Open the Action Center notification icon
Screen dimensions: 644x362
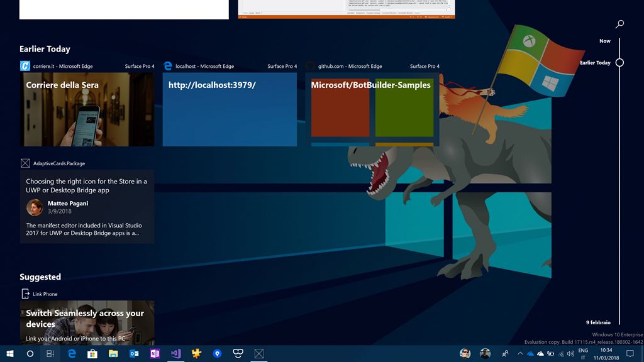(x=630, y=353)
